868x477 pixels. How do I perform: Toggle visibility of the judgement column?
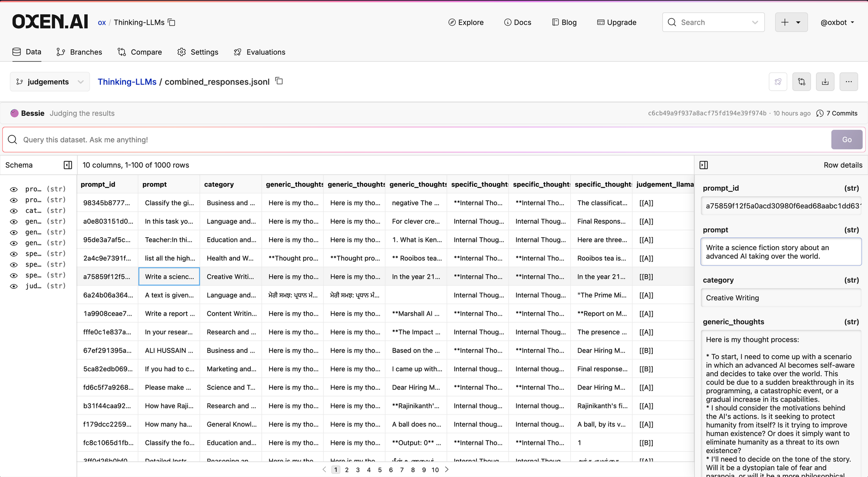coord(14,286)
